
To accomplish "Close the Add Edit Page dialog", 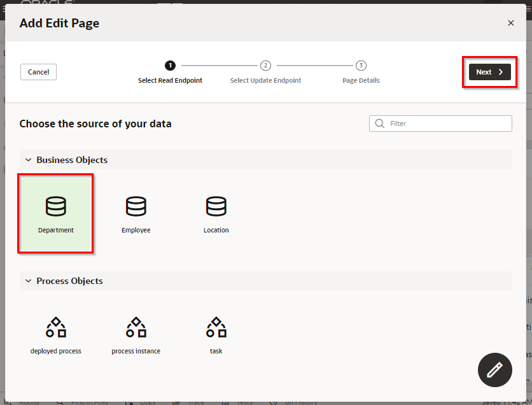I will tap(510, 23).
